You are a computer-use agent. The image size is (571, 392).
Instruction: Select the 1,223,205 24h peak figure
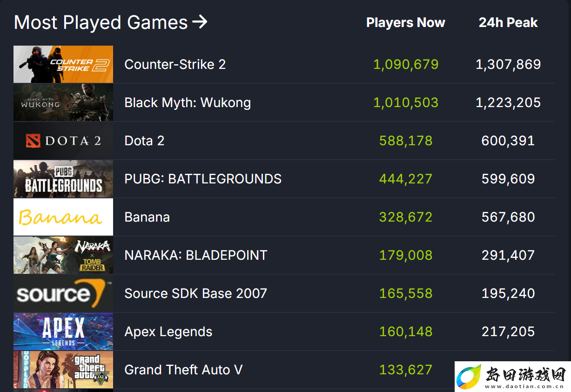508,102
